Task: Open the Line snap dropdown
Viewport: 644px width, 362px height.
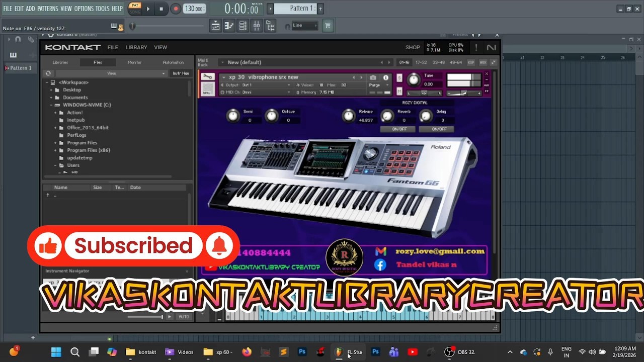Action: point(305,26)
